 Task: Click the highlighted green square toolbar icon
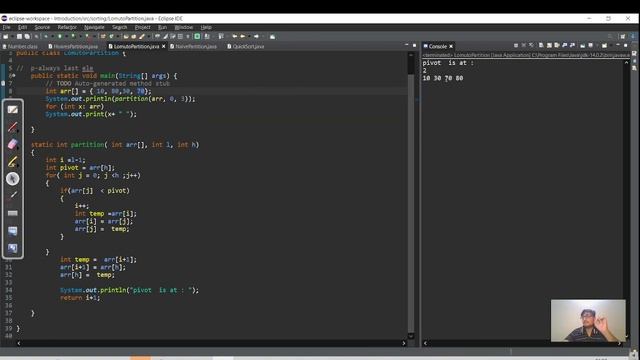197,36
